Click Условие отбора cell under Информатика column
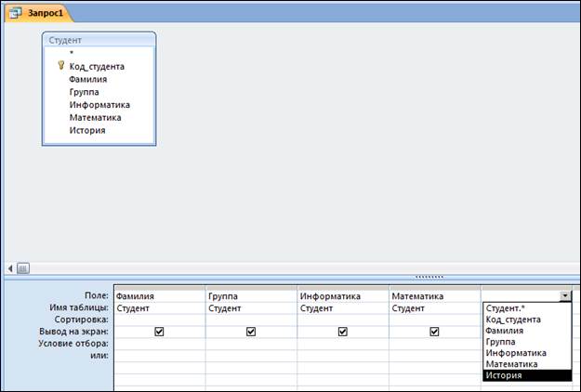Screen dimensions: 581x392 click(343, 344)
